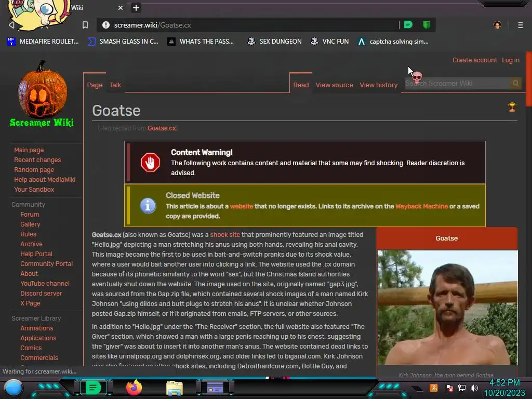Screen dimensions: 532x399
Task: Select the View source tab
Action: tap(334, 85)
